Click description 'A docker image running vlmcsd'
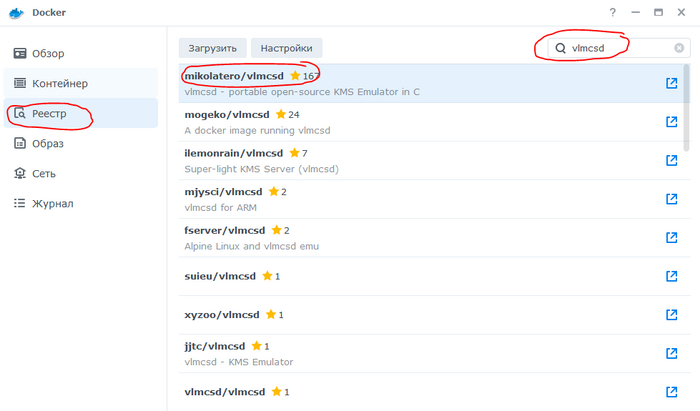The width and height of the screenshot is (700, 411). pyautogui.click(x=258, y=130)
